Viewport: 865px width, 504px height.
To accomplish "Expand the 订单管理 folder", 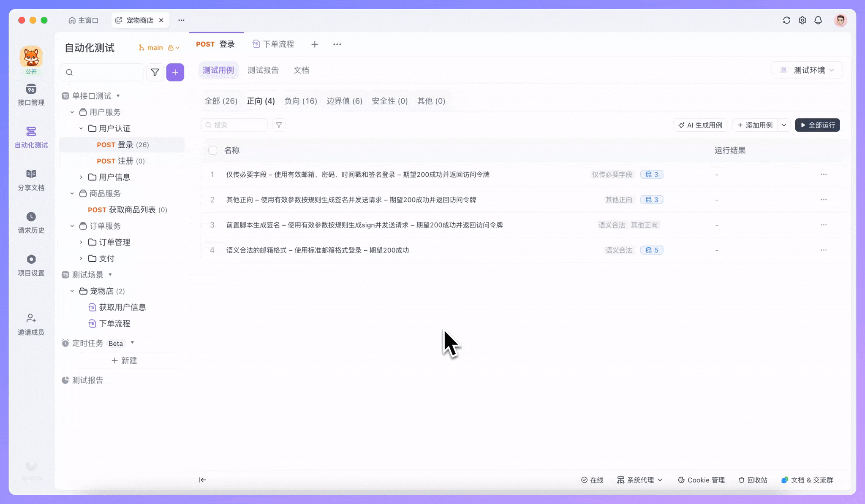I will (x=81, y=242).
